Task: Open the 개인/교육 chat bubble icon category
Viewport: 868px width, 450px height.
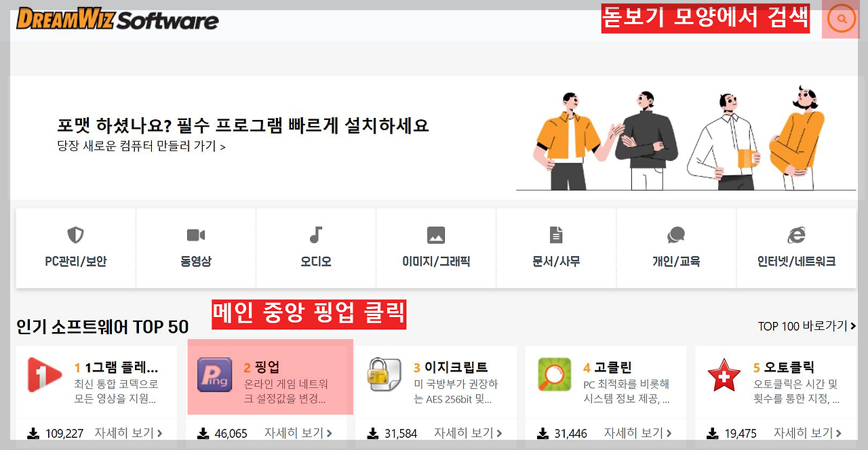Action: click(x=676, y=235)
